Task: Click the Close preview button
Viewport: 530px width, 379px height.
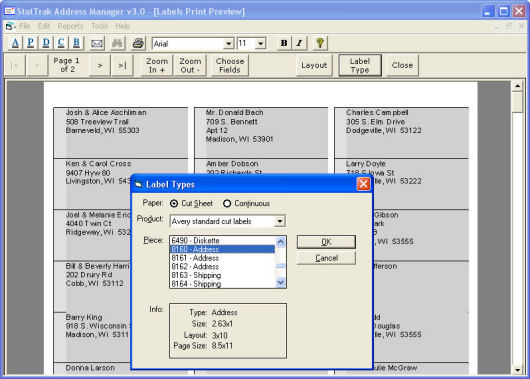Action: click(x=402, y=65)
